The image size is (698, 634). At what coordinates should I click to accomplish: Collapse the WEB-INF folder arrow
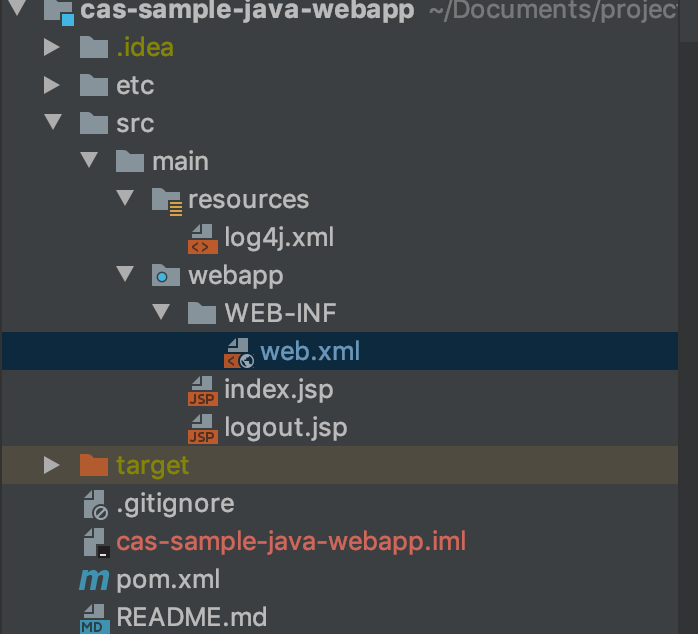pos(162,314)
